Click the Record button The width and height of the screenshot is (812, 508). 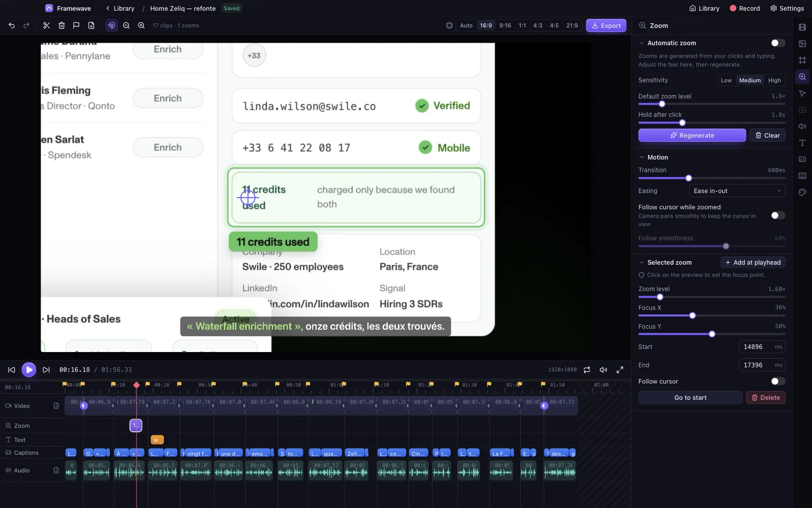(745, 9)
